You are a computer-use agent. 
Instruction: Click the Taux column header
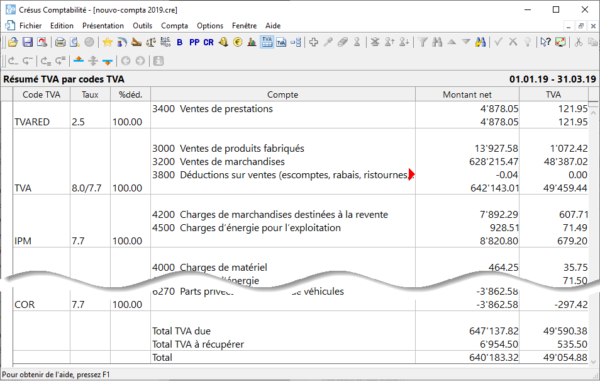(x=90, y=94)
